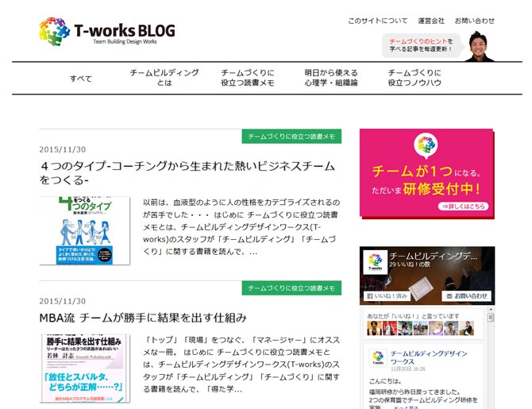532x409 pixels.
Task: Click the Facebook widget scrollbar up arrow
Action: [x=491, y=309]
